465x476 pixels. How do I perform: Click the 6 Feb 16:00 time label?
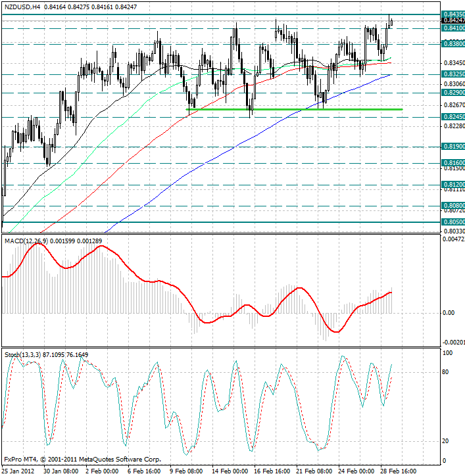coord(144,471)
